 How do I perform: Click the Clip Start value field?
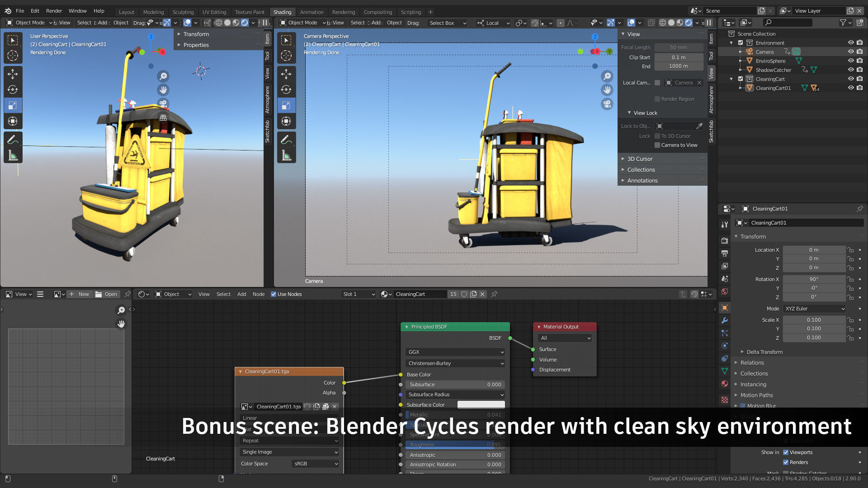point(679,57)
